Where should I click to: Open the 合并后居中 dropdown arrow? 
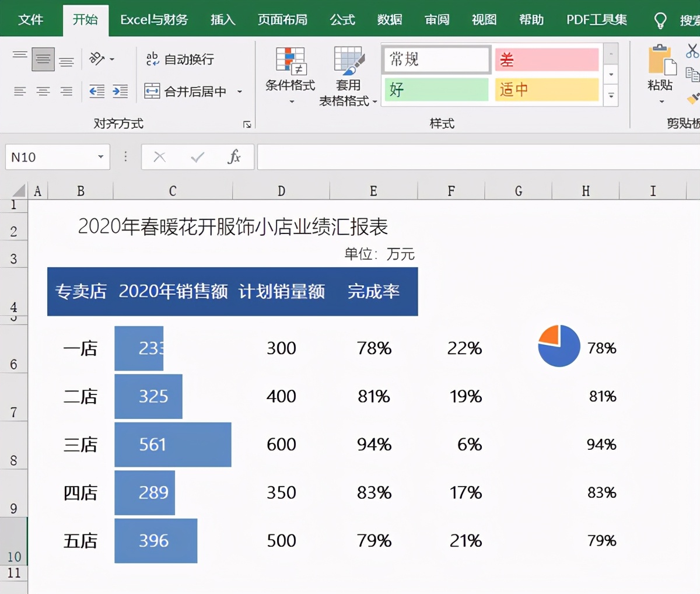(x=239, y=91)
